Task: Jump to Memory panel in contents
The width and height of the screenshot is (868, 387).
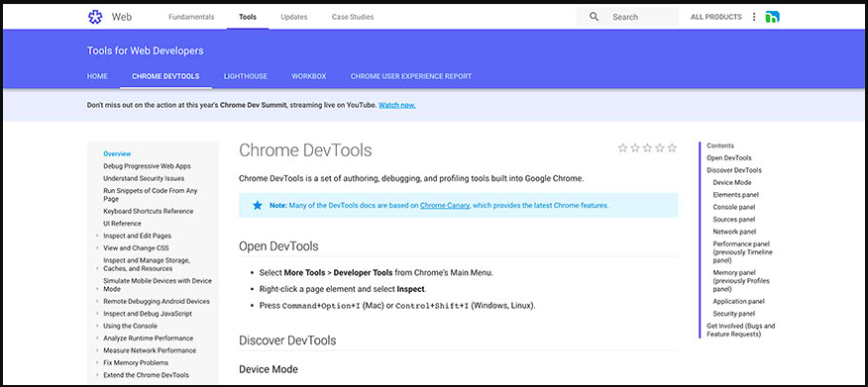Action: [x=742, y=281]
